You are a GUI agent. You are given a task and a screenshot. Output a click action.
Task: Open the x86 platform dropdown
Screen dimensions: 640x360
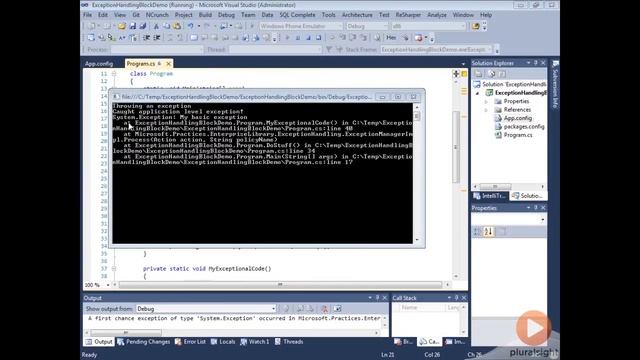point(428,26)
